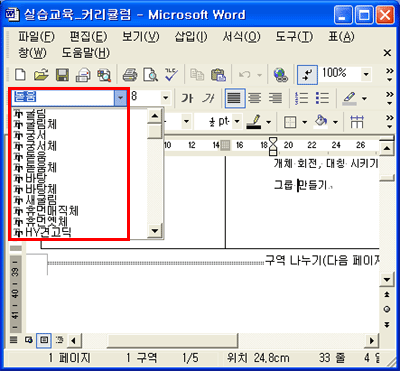
Task: Open shading color dropdown arrow
Action: (335, 122)
